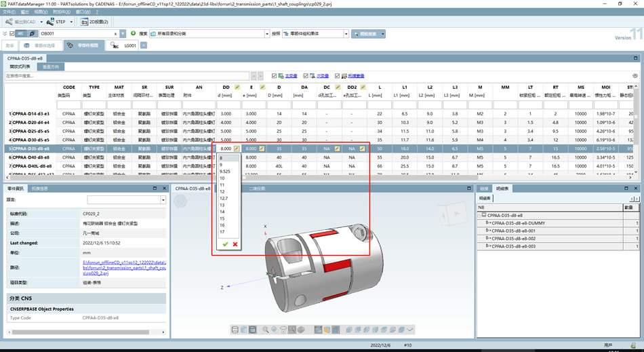Screen dimensions: 644x352
Task: Click the part info panel's horizontal scrollbar
Action: click(x=81, y=332)
